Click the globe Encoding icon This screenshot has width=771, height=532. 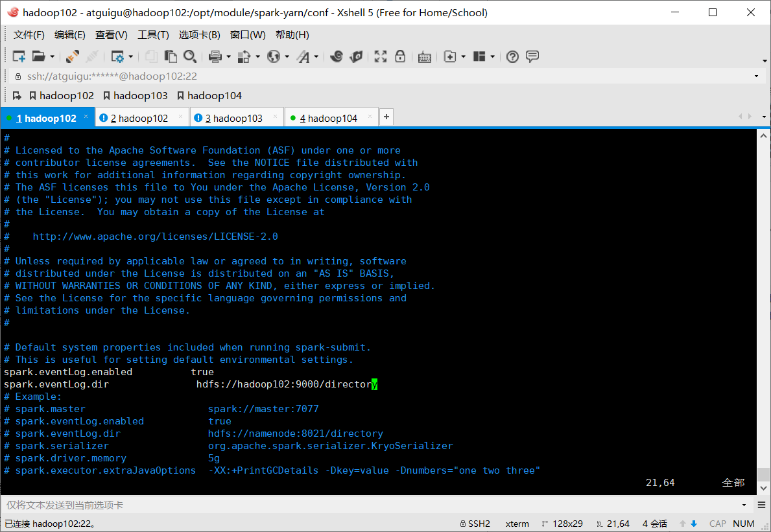coord(274,56)
